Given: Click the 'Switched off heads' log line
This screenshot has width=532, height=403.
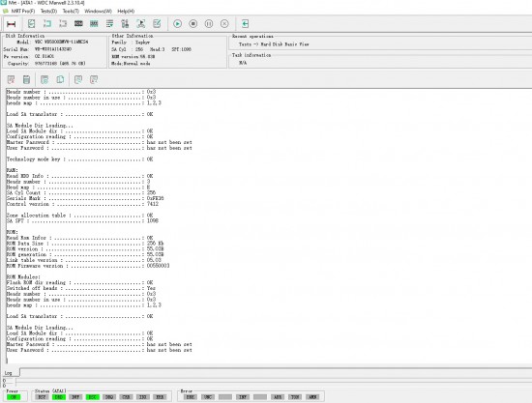Looking at the screenshot, I should point(81,288).
